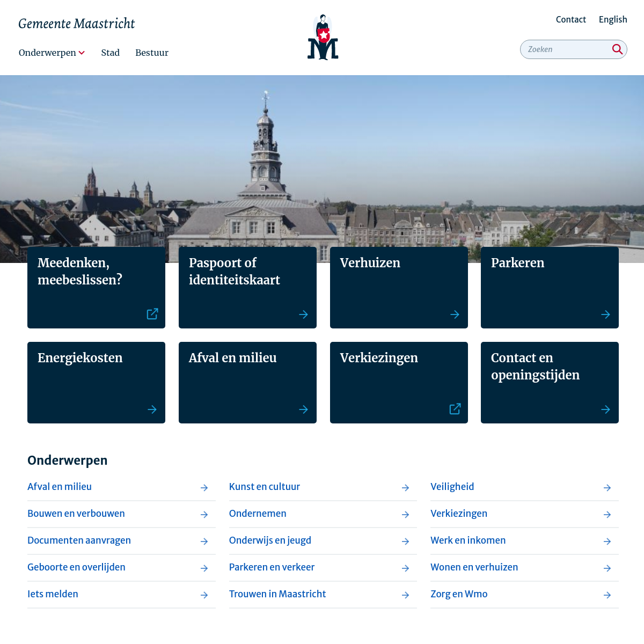The height and width of the screenshot is (644, 644).
Task: Open Trouwen in Maastricht link
Action: (277, 594)
